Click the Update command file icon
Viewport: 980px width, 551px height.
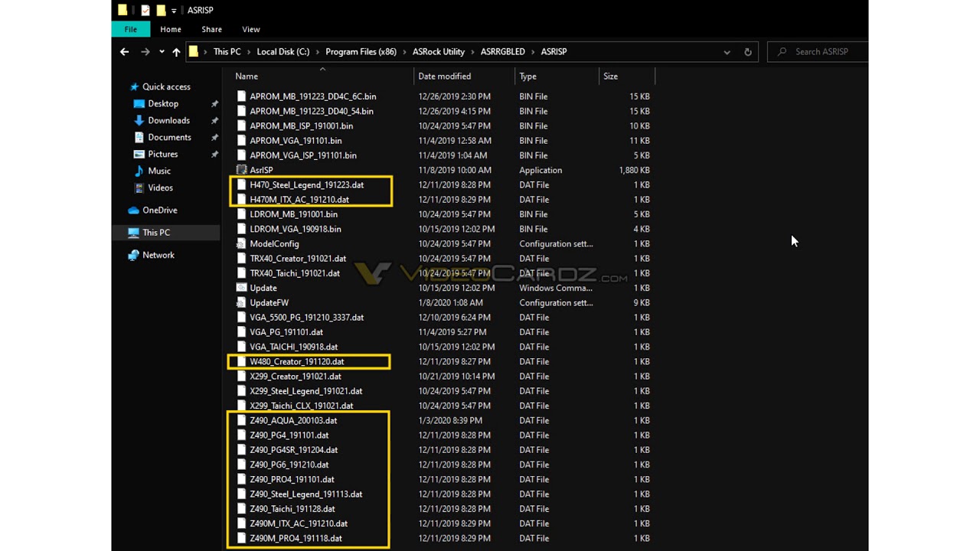tap(242, 288)
